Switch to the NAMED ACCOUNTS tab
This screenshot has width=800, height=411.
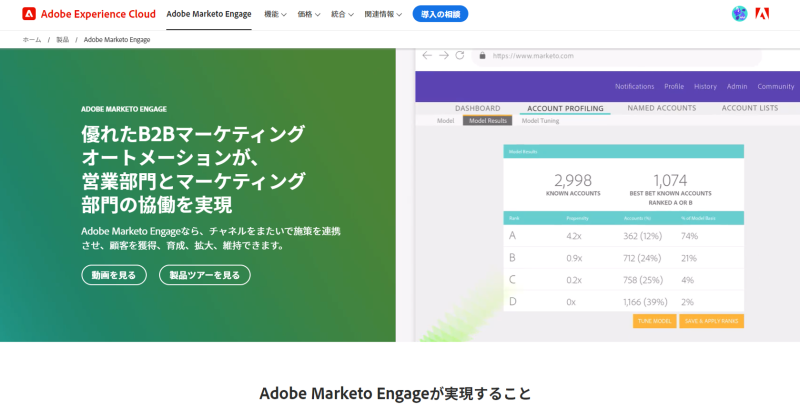click(662, 108)
